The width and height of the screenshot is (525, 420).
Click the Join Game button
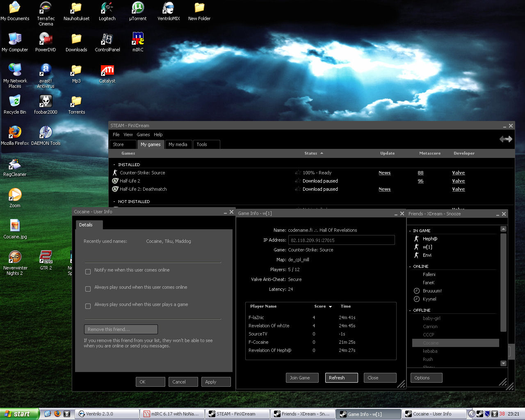(x=302, y=378)
